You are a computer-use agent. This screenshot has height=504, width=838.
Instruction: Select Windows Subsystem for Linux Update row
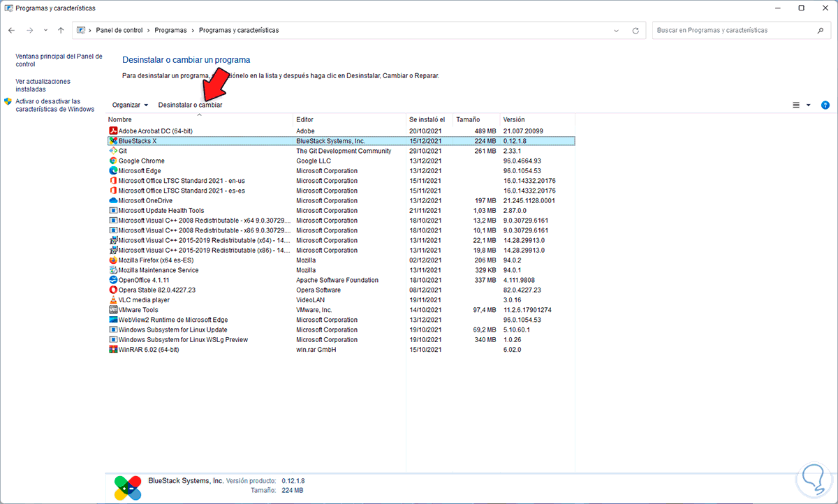341,329
